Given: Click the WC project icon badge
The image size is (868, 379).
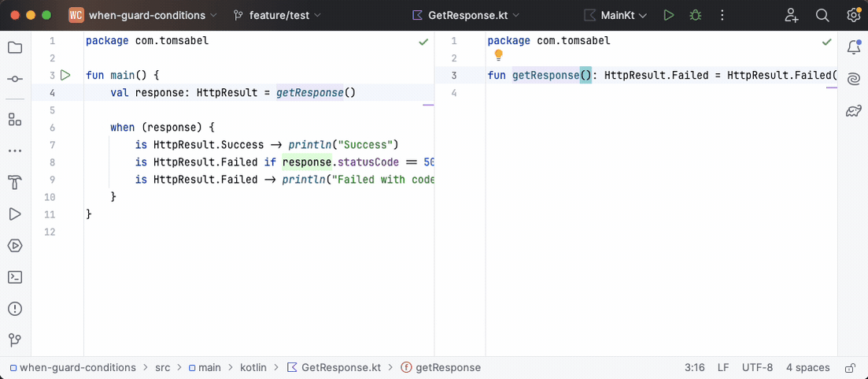Looking at the screenshot, I should [x=76, y=16].
